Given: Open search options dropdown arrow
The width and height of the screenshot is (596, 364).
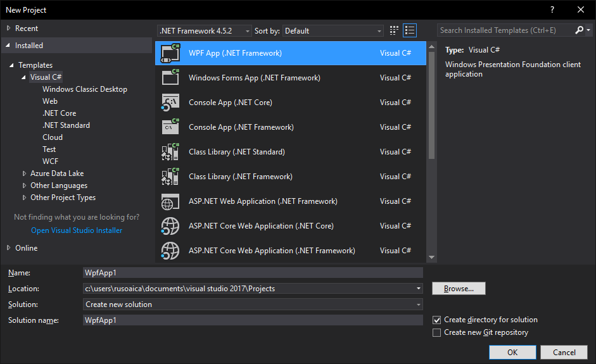Looking at the screenshot, I should pyautogui.click(x=588, y=30).
